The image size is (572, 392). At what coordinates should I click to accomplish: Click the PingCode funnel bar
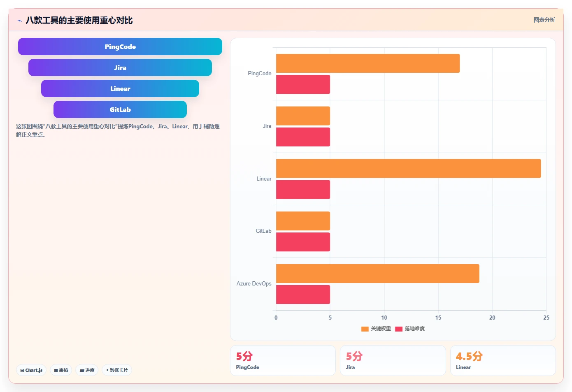pos(120,46)
